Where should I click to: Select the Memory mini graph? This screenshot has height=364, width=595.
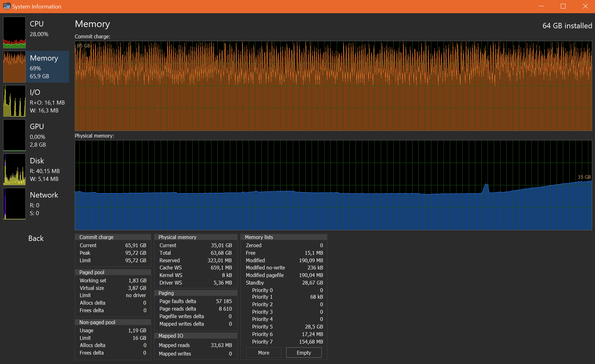pos(14,67)
